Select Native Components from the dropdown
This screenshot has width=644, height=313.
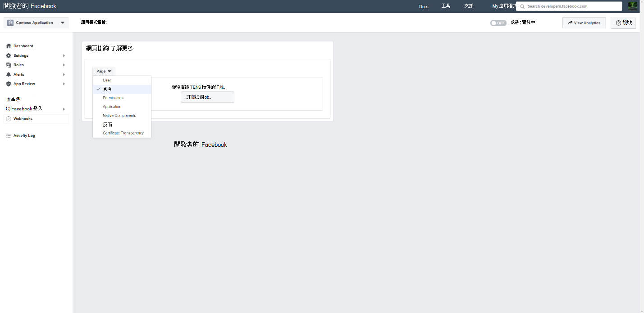[122, 115]
